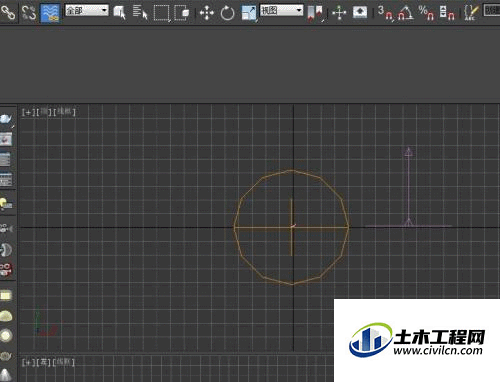The width and height of the screenshot is (500, 382).
Task: Click the Unlink Selection broken-chain icon
Action: click(29, 13)
